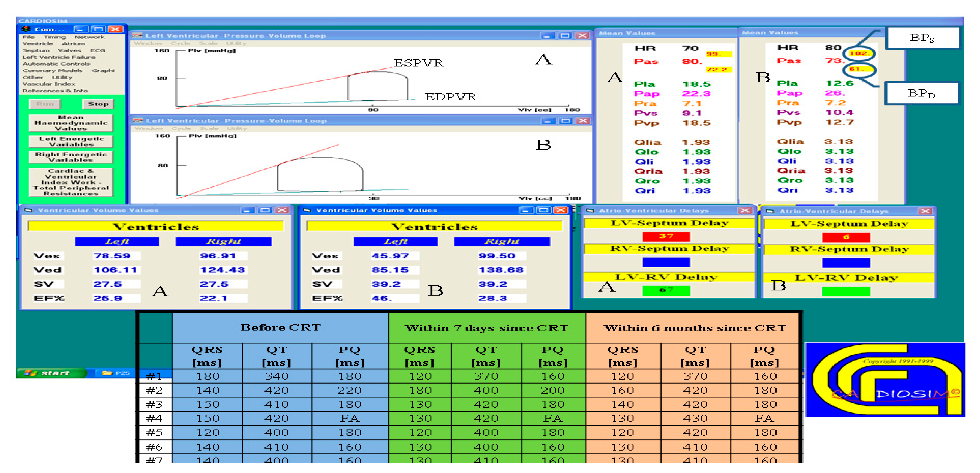Image resolution: width=980 pixels, height=473 pixels.
Task: Click the red LV-Septum Delay swatch showing 37
Action: point(666,237)
